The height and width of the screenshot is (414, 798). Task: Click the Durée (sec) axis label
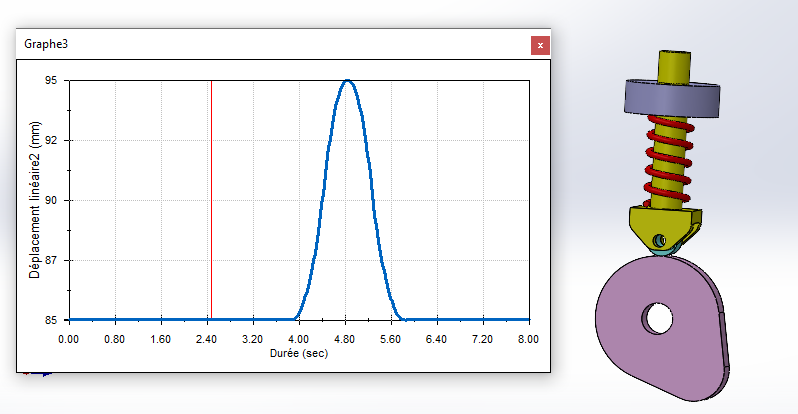point(299,353)
